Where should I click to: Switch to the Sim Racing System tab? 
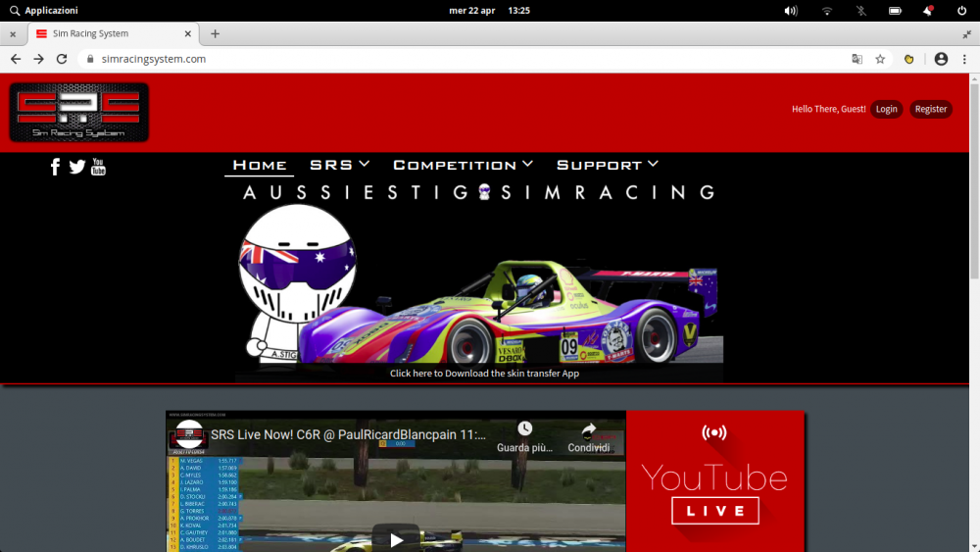point(113,33)
